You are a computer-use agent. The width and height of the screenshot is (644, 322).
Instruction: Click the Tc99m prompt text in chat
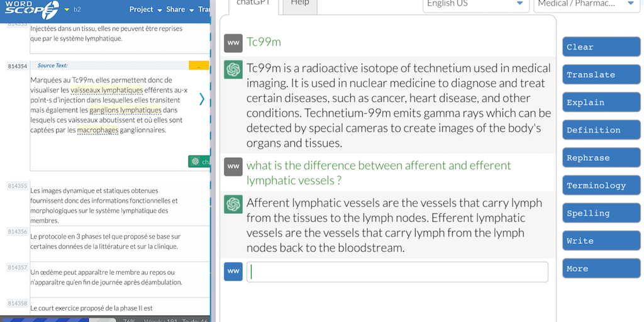[x=264, y=42]
